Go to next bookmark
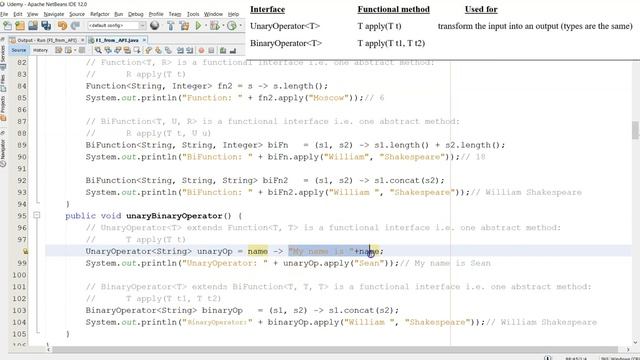Screen dimensions: 640x360 (x=158, y=50)
